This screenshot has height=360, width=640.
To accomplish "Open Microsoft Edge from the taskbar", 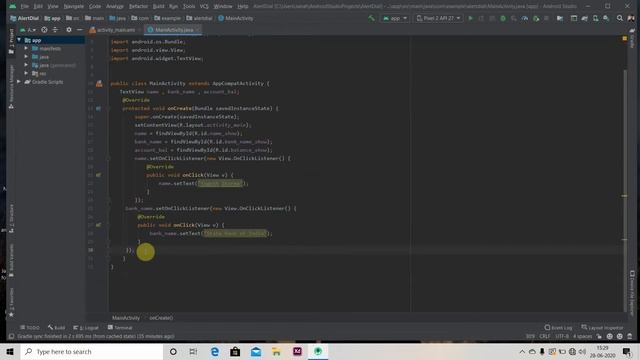I will pyautogui.click(x=215, y=351).
